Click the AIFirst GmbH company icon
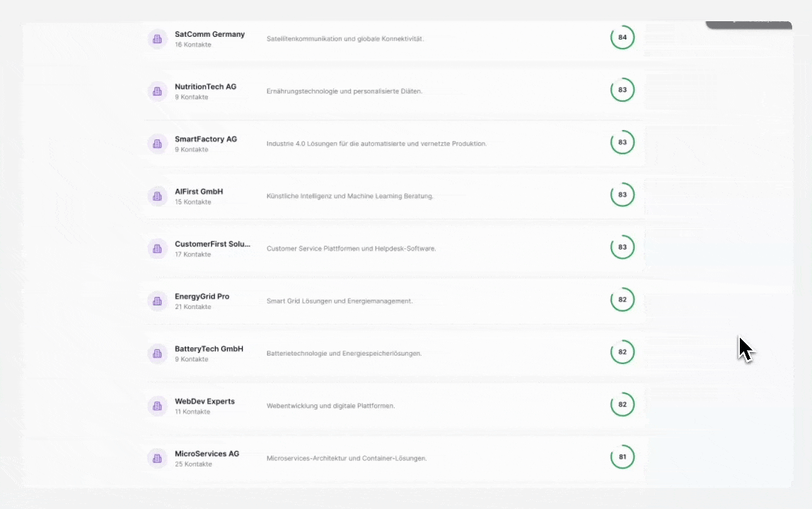This screenshot has width=812, height=509. [157, 196]
